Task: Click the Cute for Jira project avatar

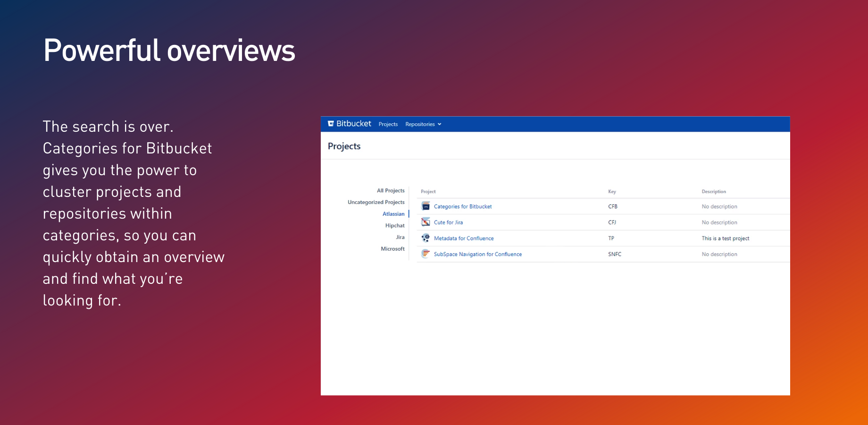Action: (426, 222)
